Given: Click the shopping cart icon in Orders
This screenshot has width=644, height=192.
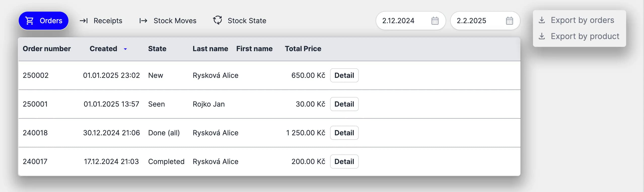Looking at the screenshot, I should tap(29, 21).
